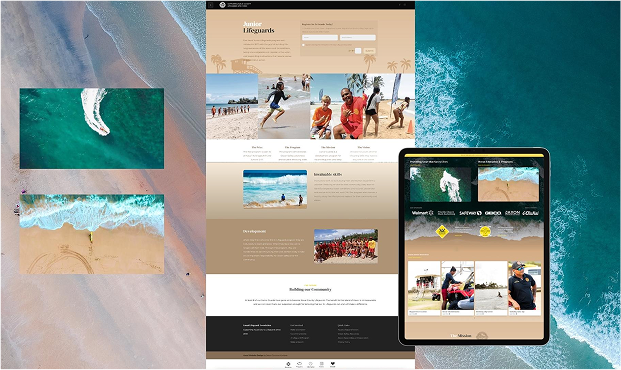Viewport: 621px width, 370px height.
Task: Click the Development heading
Action: (x=254, y=231)
